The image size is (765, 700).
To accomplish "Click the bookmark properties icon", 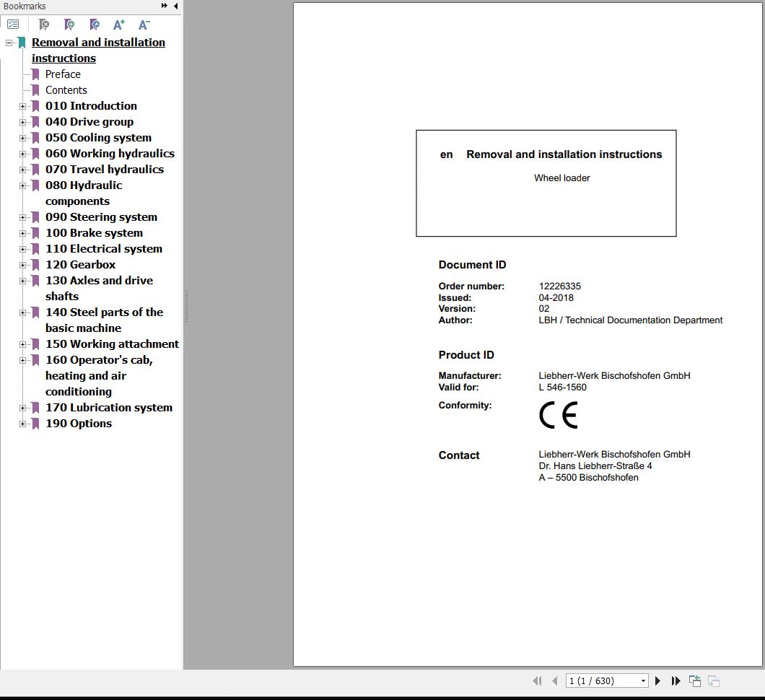I will [95, 24].
